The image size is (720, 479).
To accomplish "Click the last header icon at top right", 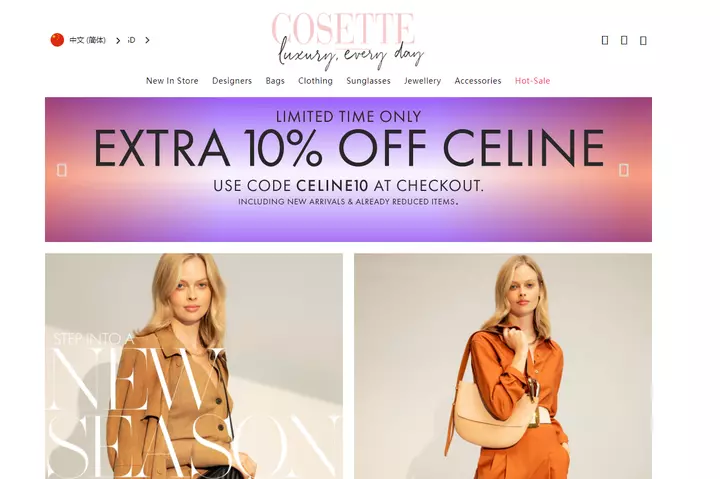I will click(643, 40).
